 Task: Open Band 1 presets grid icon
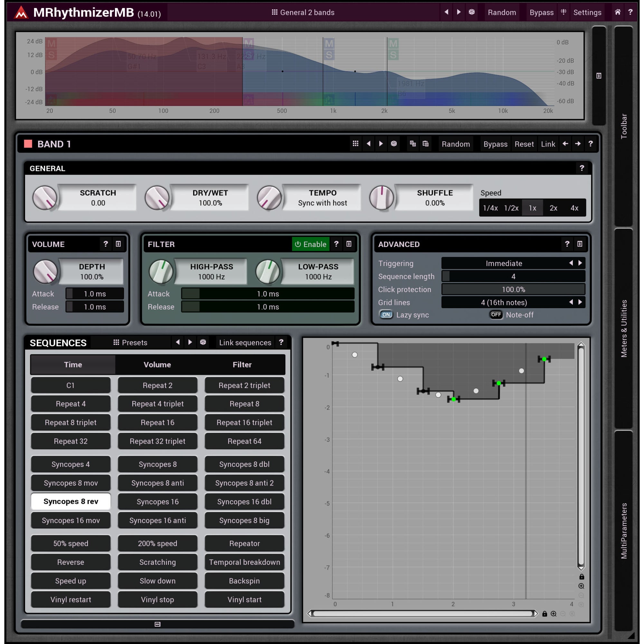point(356,144)
